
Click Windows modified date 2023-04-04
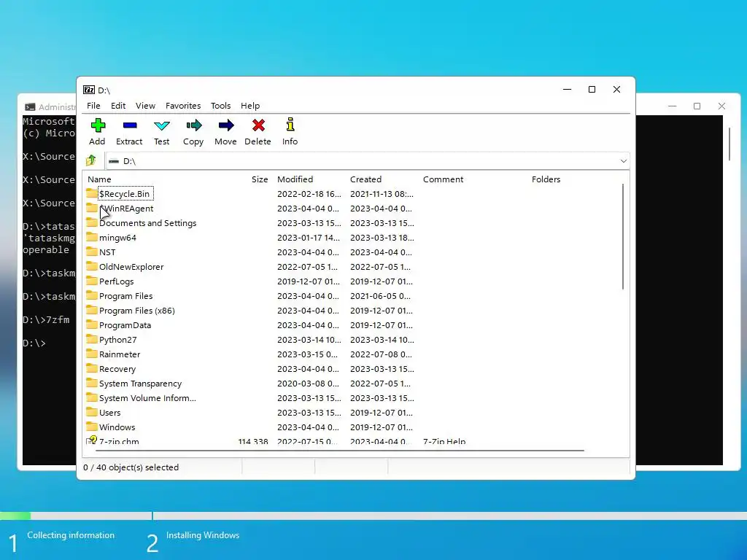(308, 427)
